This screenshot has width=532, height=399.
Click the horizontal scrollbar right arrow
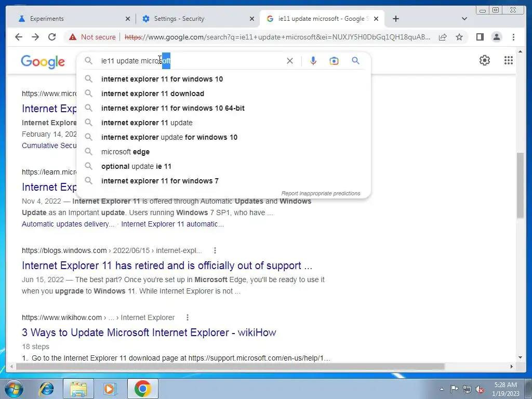point(512,366)
